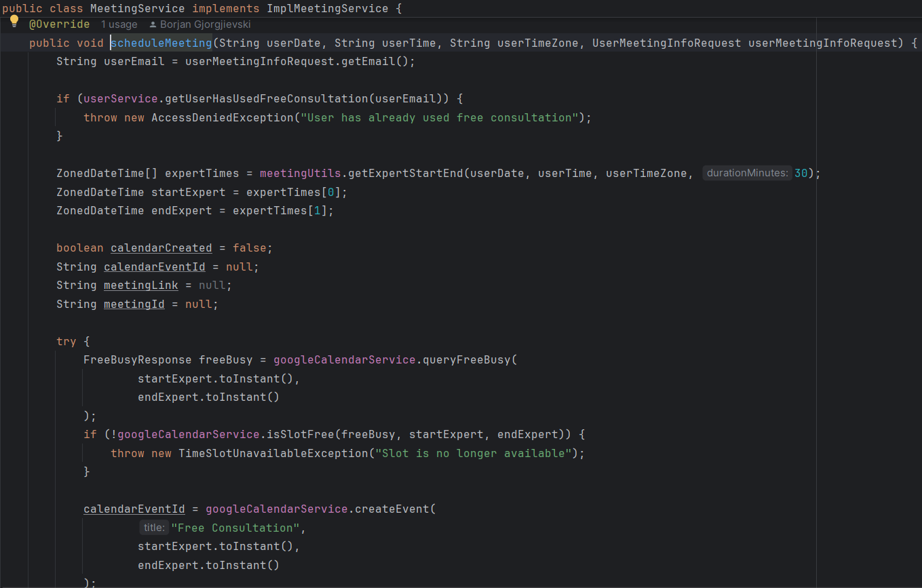
Task: Click the getExpertStartEnd method call
Action: (406, 173)
